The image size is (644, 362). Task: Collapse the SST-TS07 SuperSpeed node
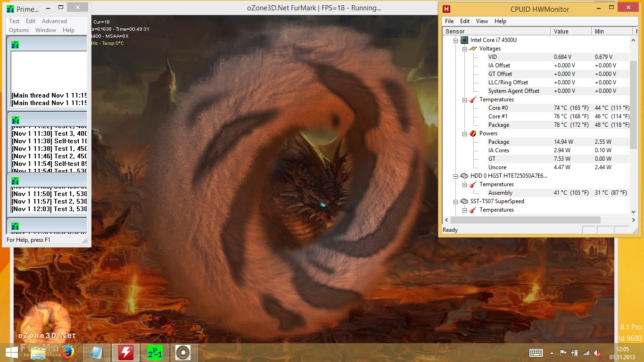456,201
